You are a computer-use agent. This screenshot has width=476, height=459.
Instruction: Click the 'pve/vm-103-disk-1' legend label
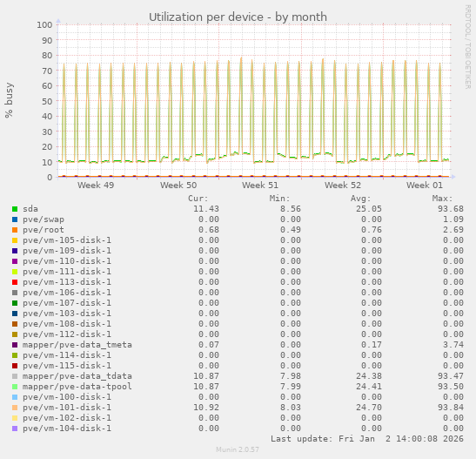[x=67, y=314]
